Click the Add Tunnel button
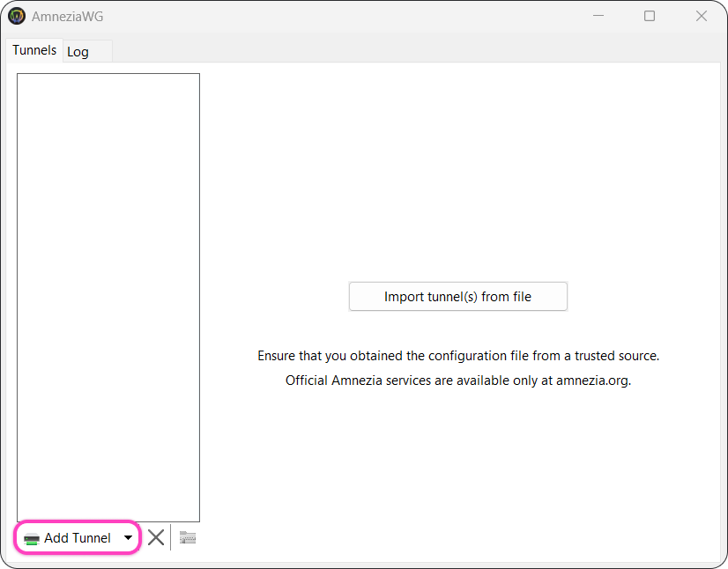728x569 pixels. tap(68, 537)
